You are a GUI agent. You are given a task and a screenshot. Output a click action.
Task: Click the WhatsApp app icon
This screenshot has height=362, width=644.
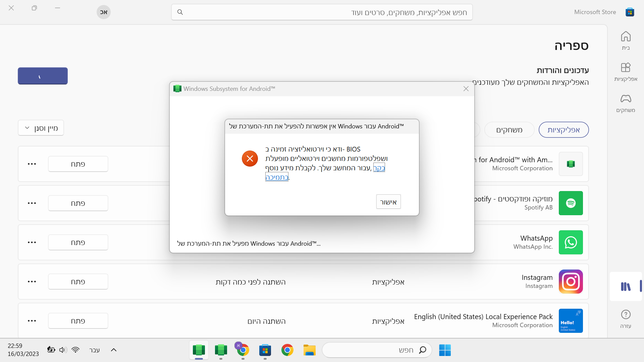[x=571, y=242]
